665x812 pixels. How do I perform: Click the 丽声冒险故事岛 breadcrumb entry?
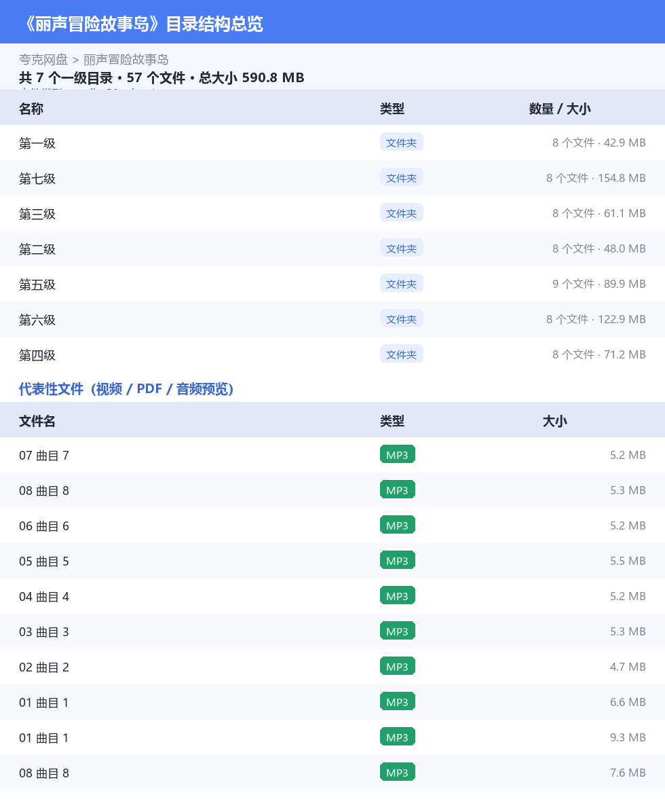pyautogui.click(x=126, y=60)
